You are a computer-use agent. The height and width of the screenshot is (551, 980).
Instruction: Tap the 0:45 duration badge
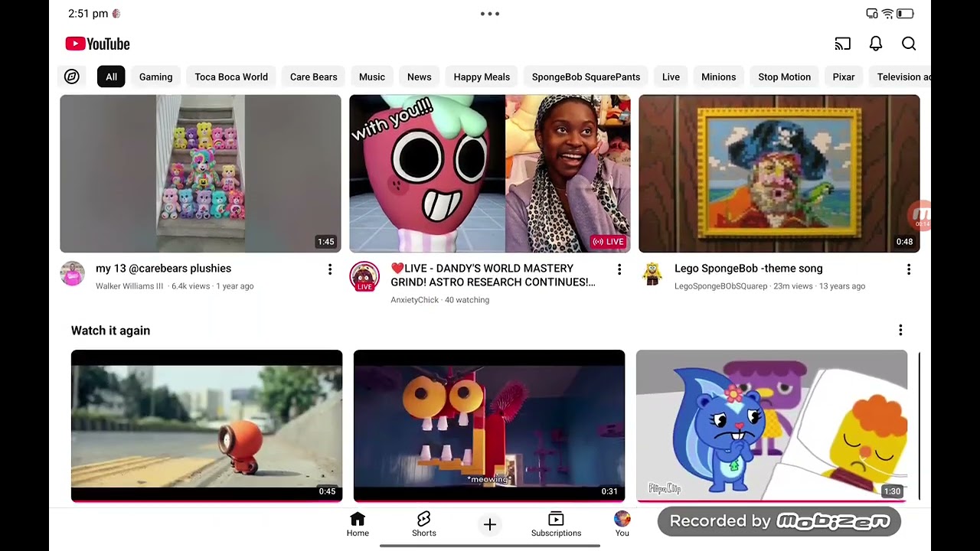[x=327, y=491]
